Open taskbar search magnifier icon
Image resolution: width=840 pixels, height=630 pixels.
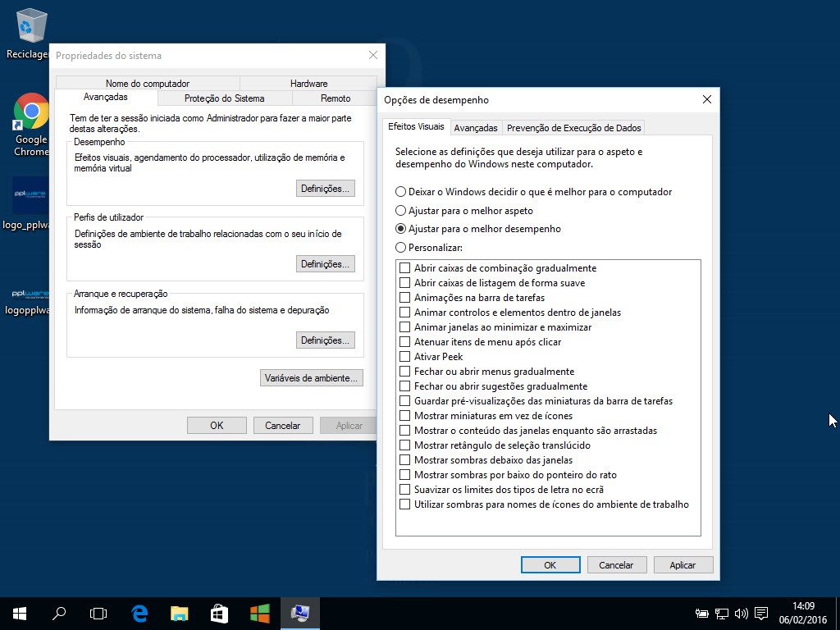(x=59, y=613)
